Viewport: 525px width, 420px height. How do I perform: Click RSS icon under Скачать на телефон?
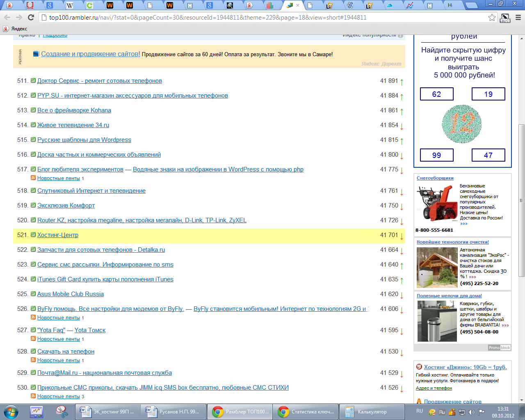click(x=33, y=360)
